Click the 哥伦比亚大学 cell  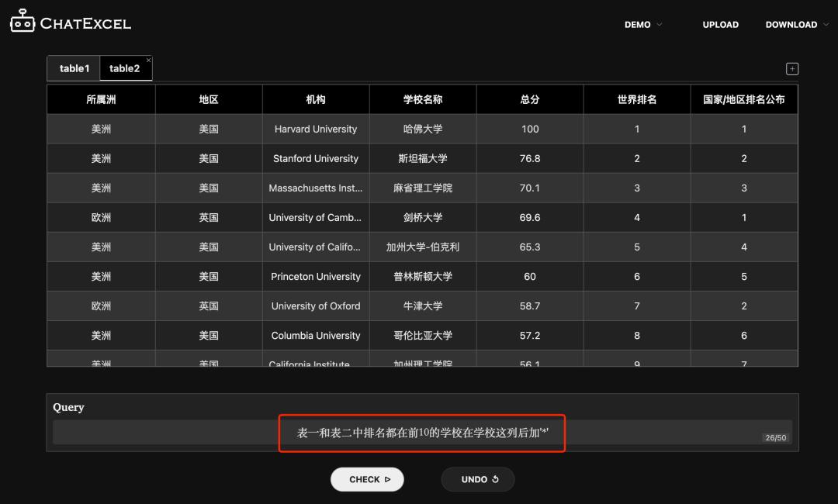pos(423,335)
